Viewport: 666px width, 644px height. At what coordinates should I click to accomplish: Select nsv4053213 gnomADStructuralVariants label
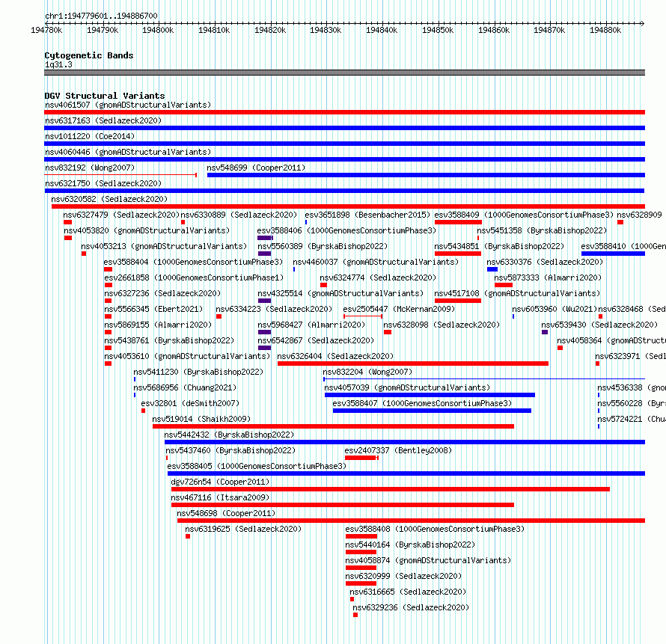click(164, 246)
